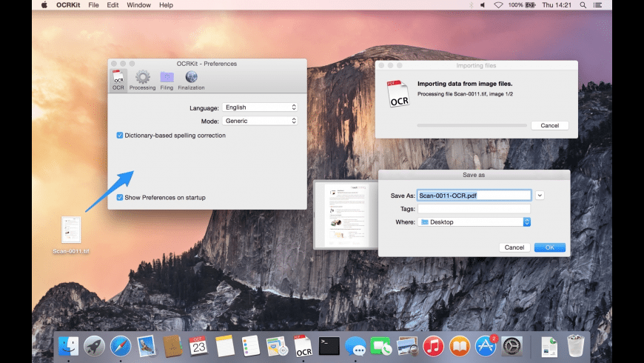Click the clock showing Thu 14:21

(557, 5)
